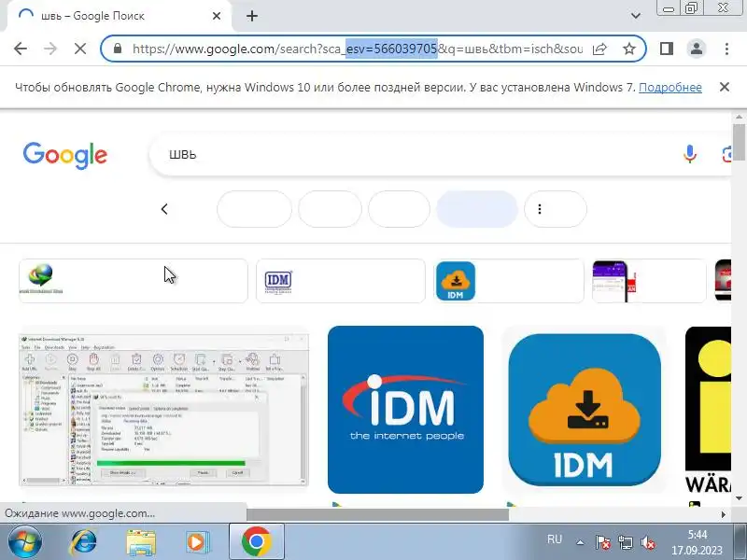
Task: Launch Windows Media Player from taskbar
Action: point(196,542)
